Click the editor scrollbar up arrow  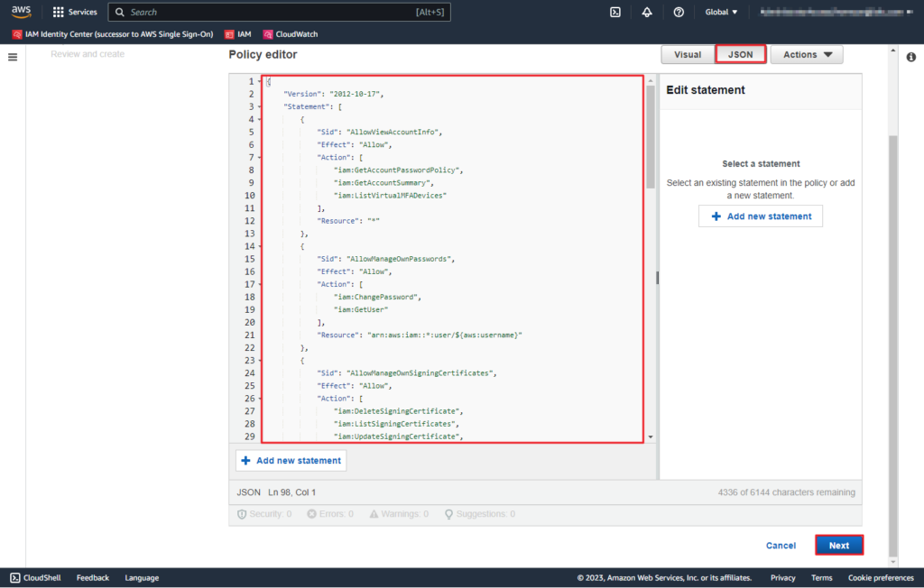click(x=651, y=81)
